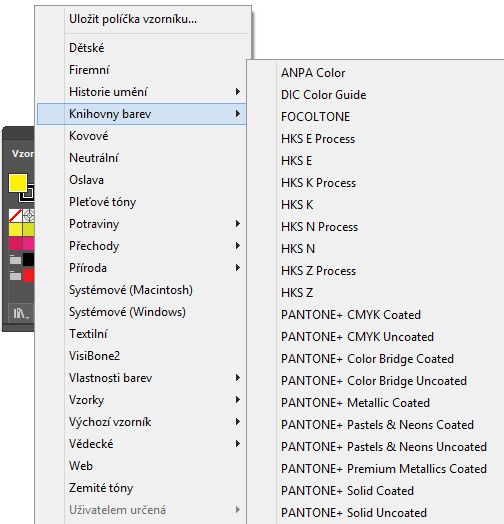Expand the Historie umění submenu

pyautogui.click(x=142, y=92)
